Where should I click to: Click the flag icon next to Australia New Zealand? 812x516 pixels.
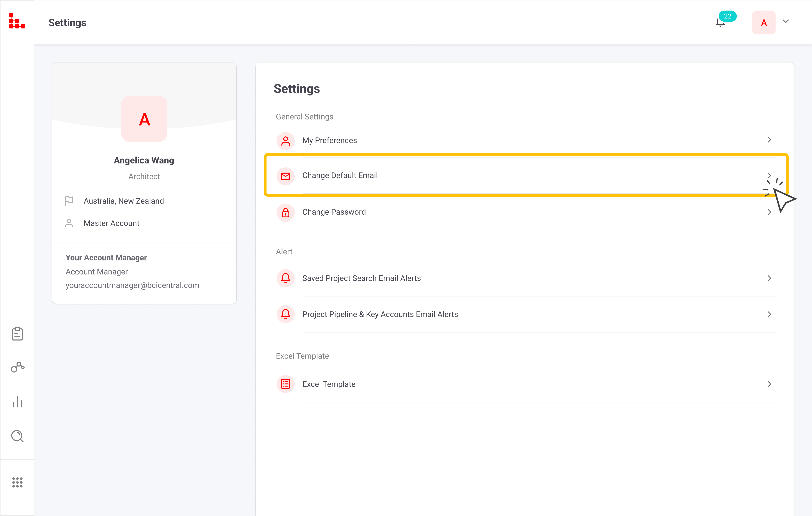[70, 201]
